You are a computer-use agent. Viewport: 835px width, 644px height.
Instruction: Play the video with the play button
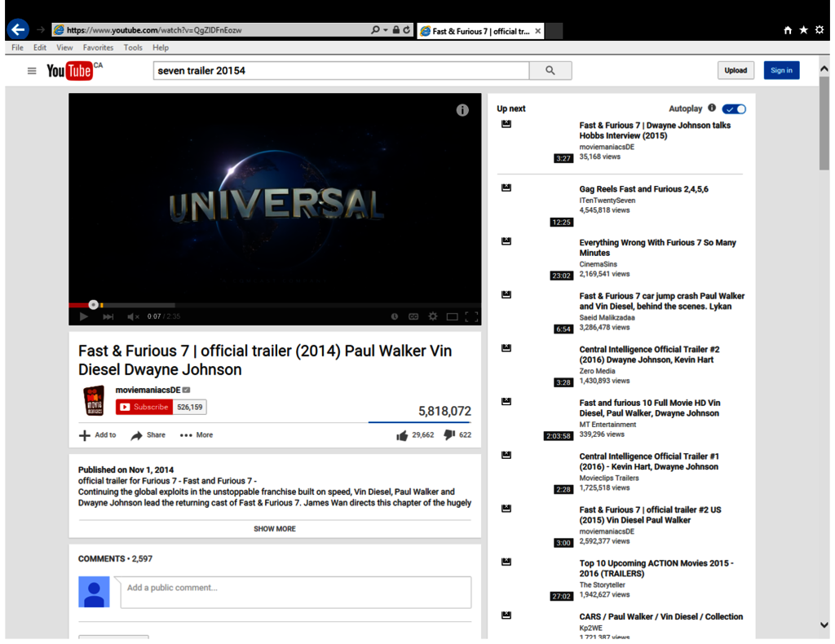click(x=84, y=316)
